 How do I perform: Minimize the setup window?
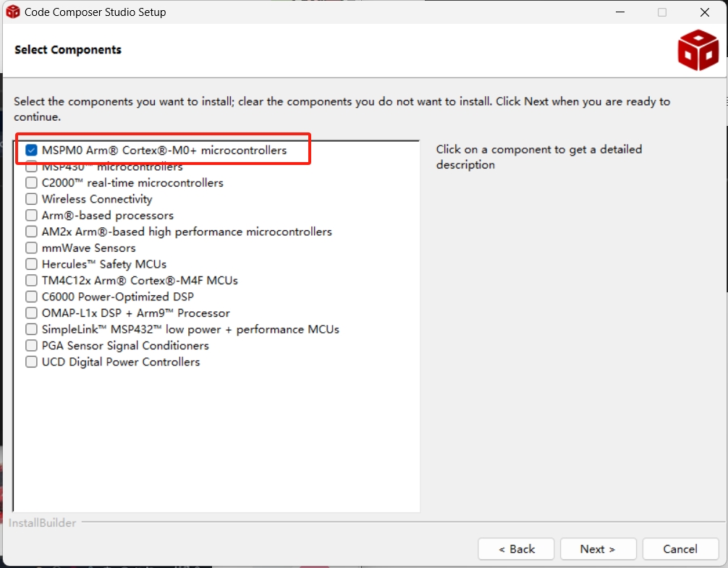[620, 12]
